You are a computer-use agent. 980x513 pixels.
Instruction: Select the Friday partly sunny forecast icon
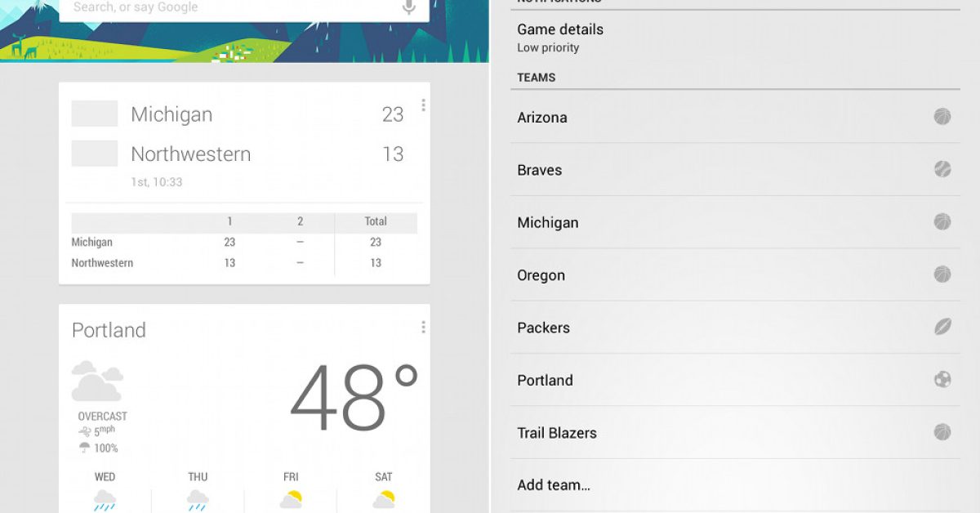point(291,500)
